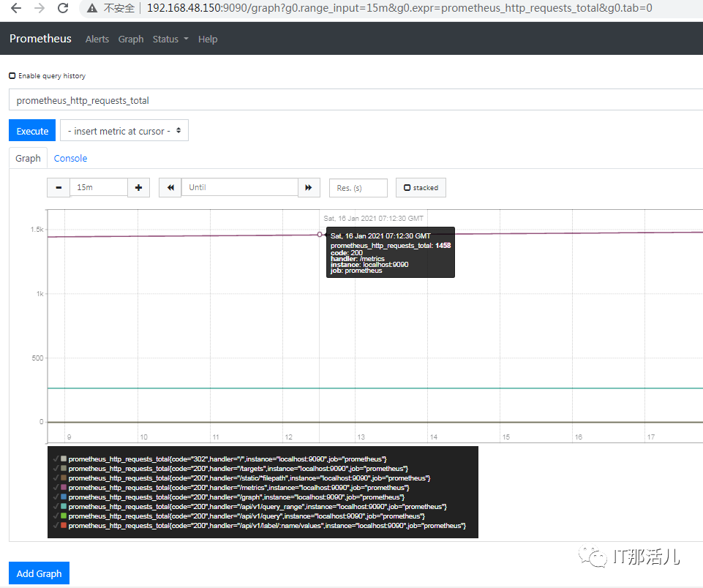Image resolution: width=703 pixels, height=588 pixels.
Task: Click the 15m range input field
Action: 99,187
